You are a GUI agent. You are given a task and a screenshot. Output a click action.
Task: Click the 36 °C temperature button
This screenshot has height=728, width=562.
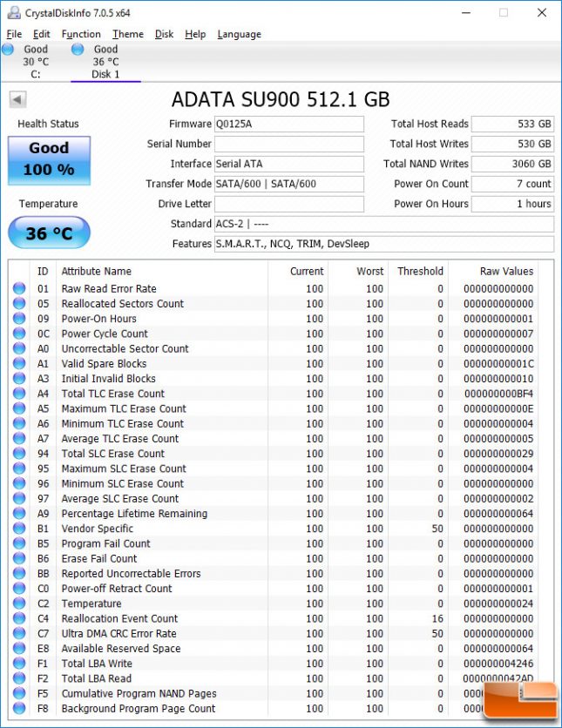(49, 233)
